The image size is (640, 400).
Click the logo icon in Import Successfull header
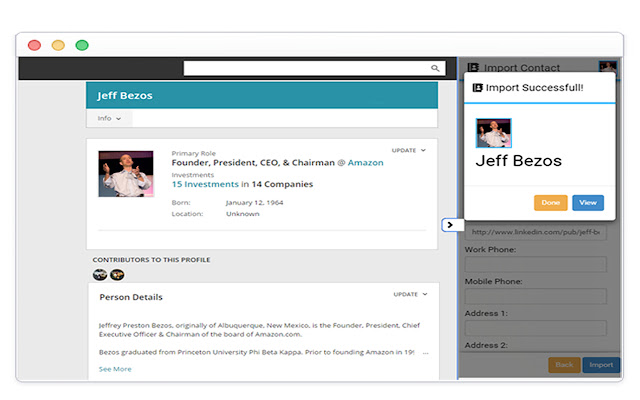(x=478, y=88)
